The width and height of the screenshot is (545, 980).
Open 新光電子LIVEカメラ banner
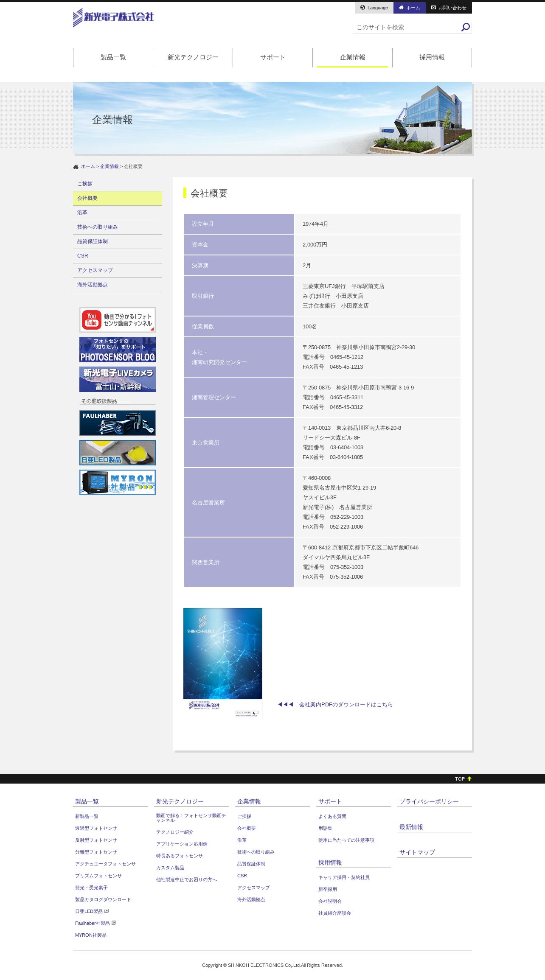tap(118, 379)
